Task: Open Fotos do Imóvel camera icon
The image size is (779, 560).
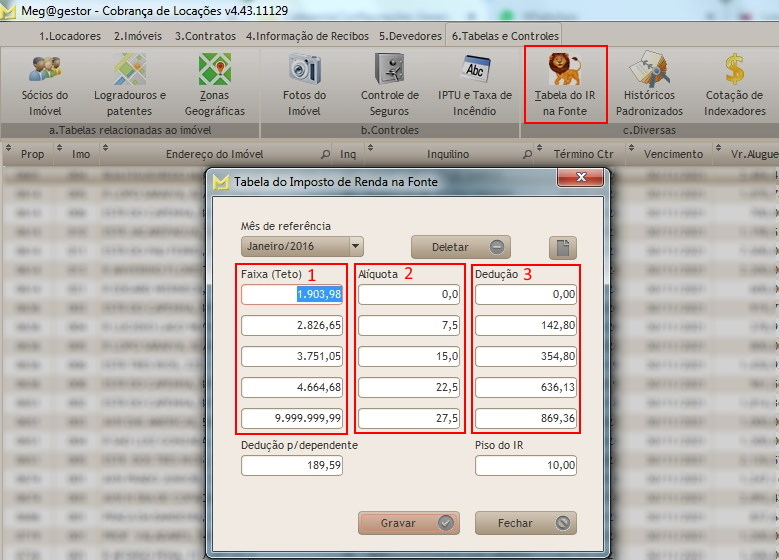Action: 304,70
